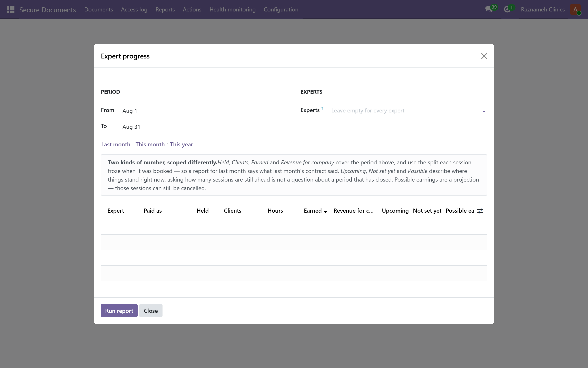Select the This year shortcut
Image resolution: width=588 pixels, height=368 pixels.
point(181,144)
